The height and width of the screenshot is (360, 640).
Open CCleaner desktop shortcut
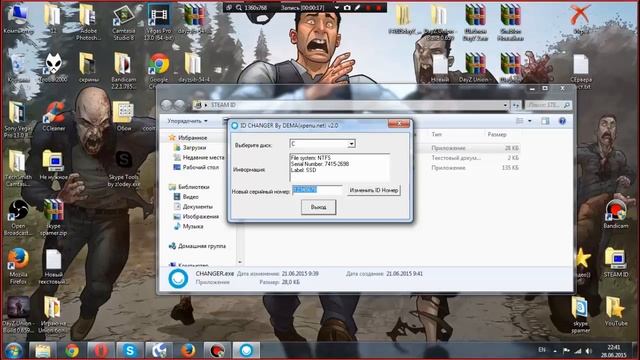tap(53, 116)
